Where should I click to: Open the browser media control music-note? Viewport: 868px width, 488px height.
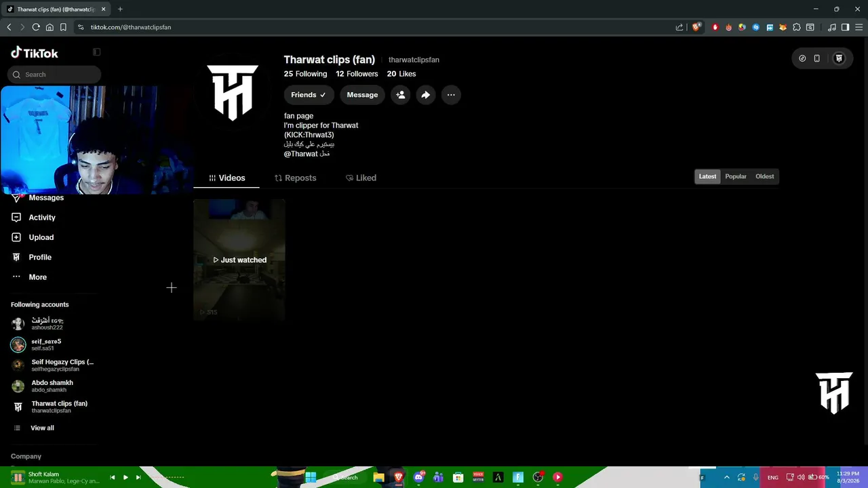point(832,27)
